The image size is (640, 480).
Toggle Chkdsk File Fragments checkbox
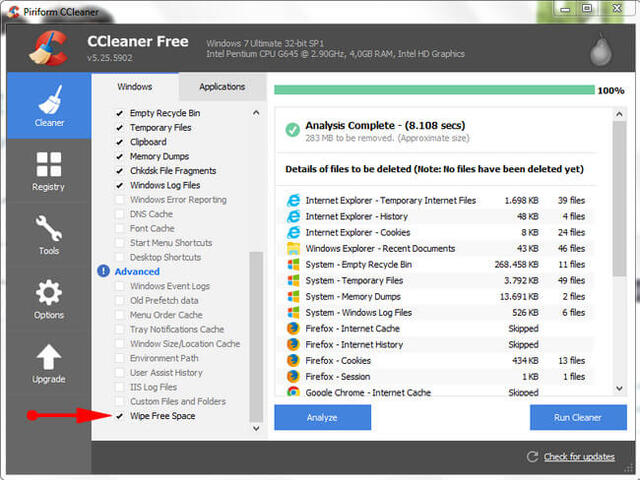[x=120, y=171]
